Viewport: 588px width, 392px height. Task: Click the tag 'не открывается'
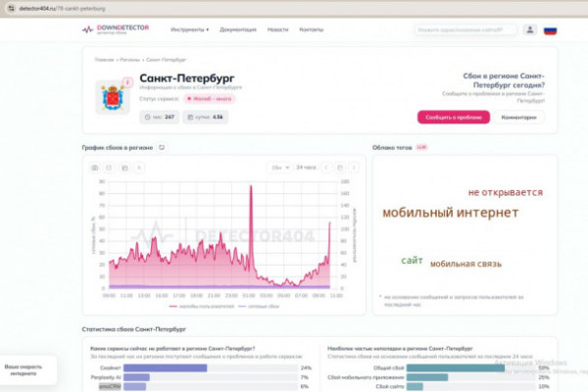click(x=505, y=192)
